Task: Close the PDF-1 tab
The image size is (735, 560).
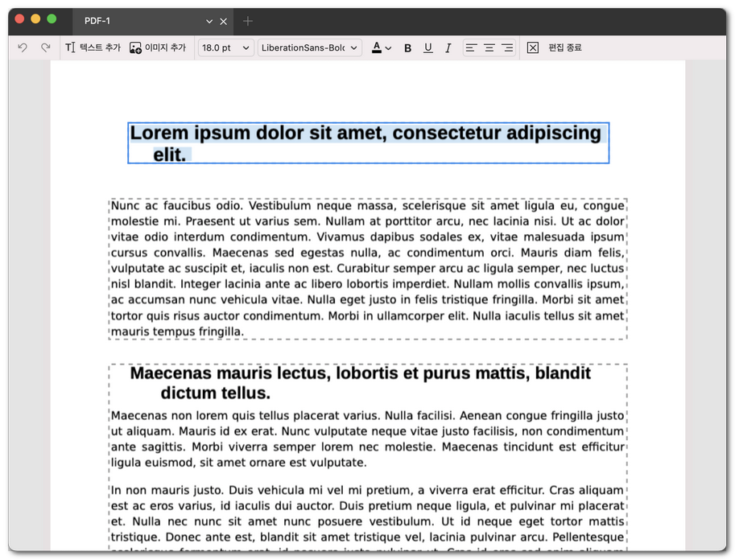Action: [224, 21]
